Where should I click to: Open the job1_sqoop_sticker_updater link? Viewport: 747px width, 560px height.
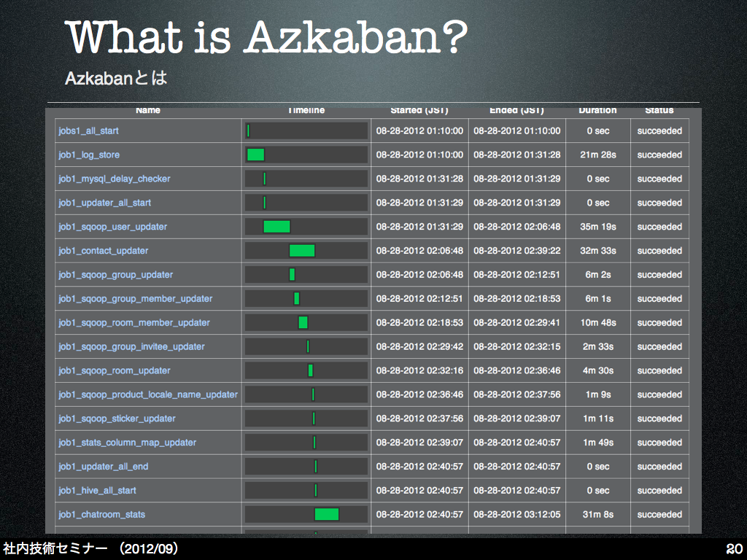click(x=117, y=419)
